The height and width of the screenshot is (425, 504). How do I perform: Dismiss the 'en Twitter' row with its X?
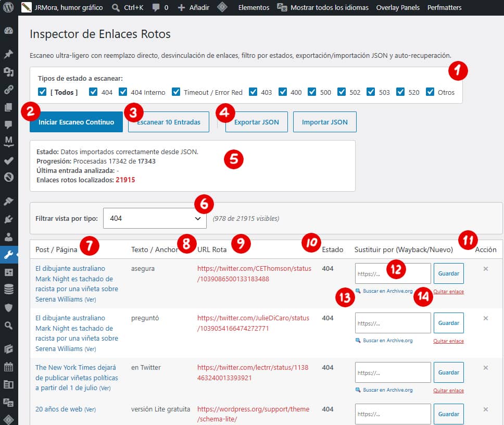pos(486,368)
